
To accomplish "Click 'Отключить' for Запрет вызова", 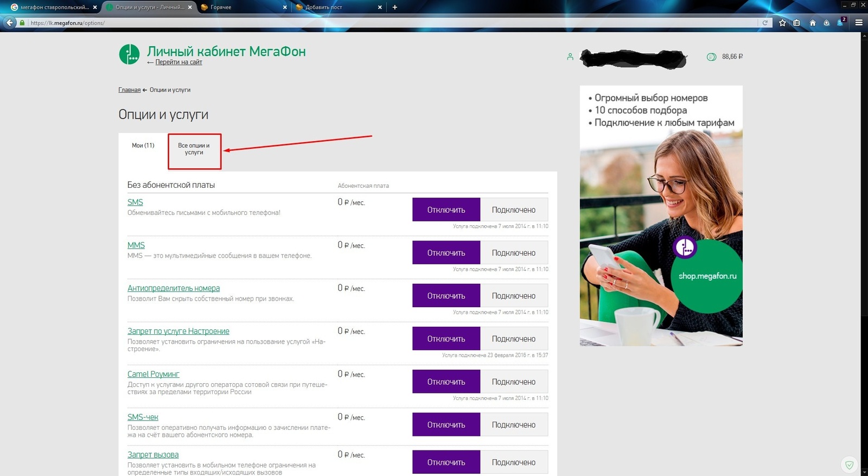I will tap(446, 462).
